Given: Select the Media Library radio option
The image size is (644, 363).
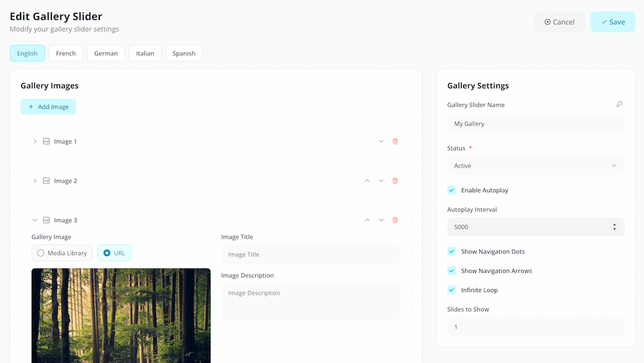Looking at the screenshot, I should [62, 253].
